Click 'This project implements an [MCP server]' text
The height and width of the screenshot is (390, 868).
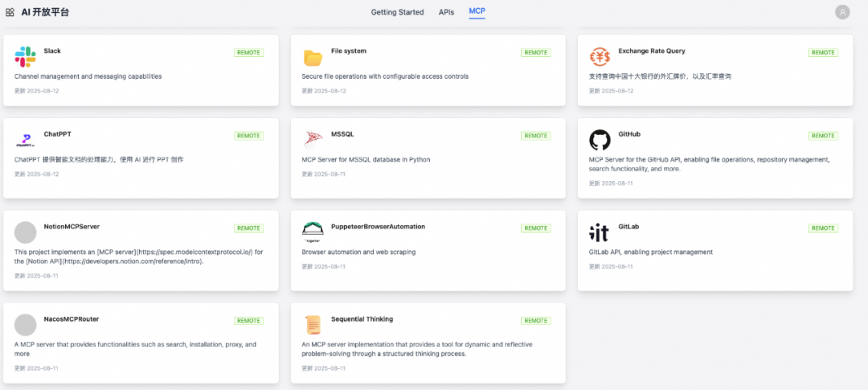pyautogui.click(x=139, y=257)
